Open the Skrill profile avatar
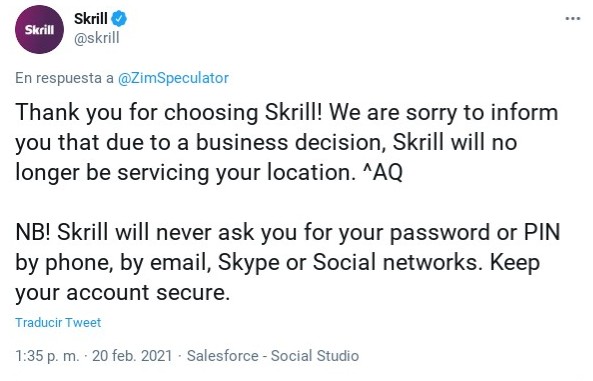This screenshot has height=381, width=593. point(39,30)
